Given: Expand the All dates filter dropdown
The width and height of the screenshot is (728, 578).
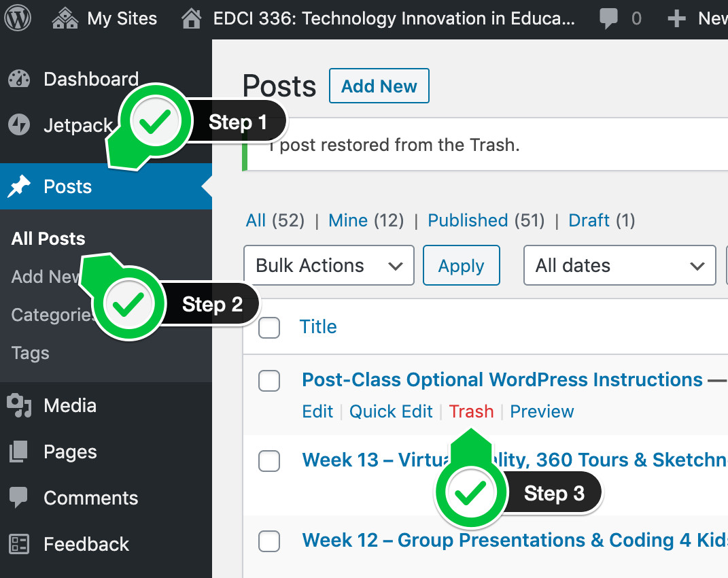Looking at the screenshot, I should [x=619, y=265].
